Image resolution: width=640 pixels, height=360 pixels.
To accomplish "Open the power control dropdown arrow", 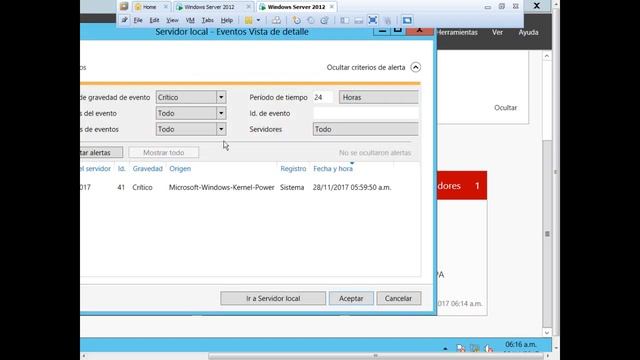I will (x=258, y=20).
